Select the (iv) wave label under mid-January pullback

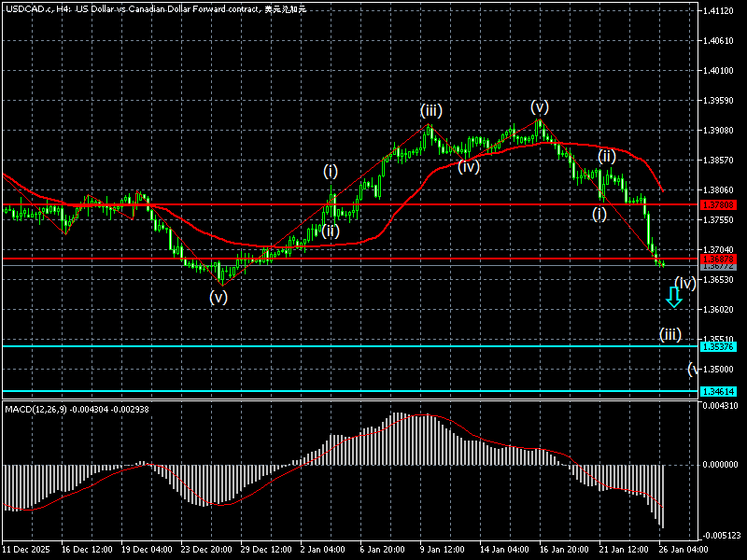(x=469, y=166)
